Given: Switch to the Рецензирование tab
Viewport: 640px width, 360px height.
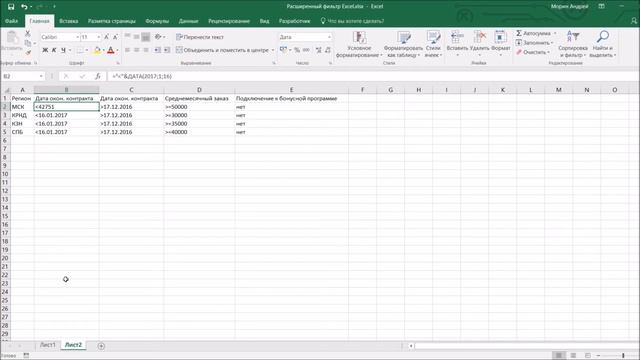Looking at the screenshot, I should (x=229, y=21).
